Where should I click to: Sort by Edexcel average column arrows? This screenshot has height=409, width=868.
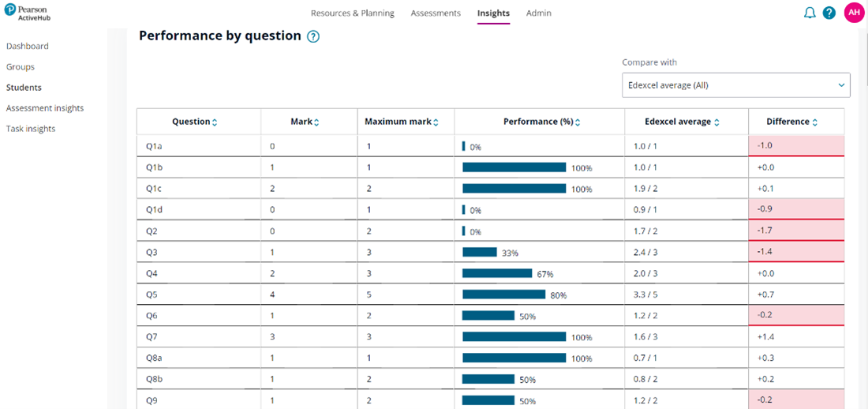click(717, 122)
